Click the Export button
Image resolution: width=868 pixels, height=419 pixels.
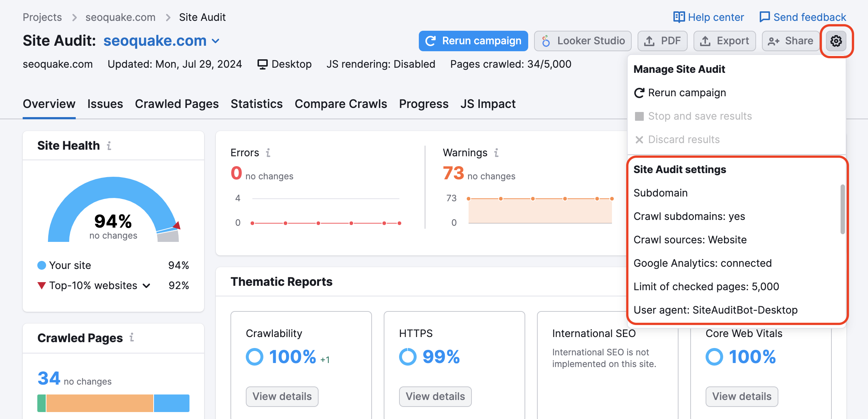tap(725, 41)
